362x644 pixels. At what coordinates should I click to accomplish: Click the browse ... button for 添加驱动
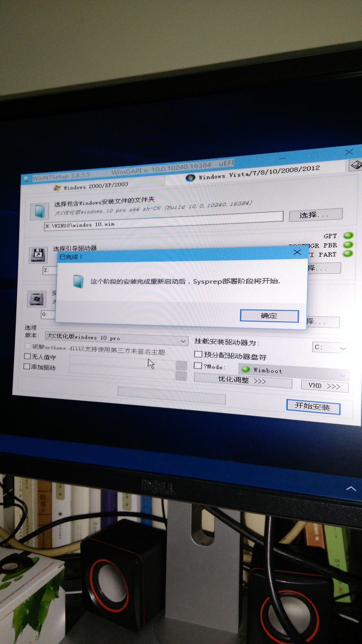click(x=181, y=376)
